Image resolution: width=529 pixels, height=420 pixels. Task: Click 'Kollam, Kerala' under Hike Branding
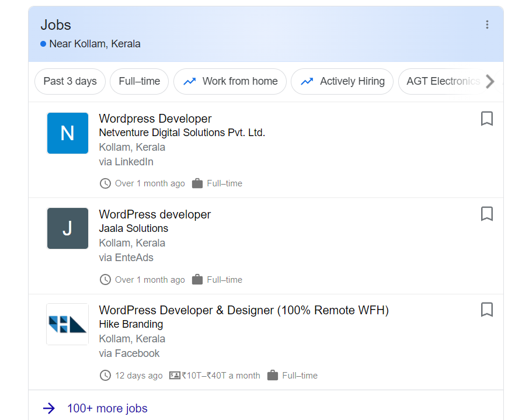(132, 339)
